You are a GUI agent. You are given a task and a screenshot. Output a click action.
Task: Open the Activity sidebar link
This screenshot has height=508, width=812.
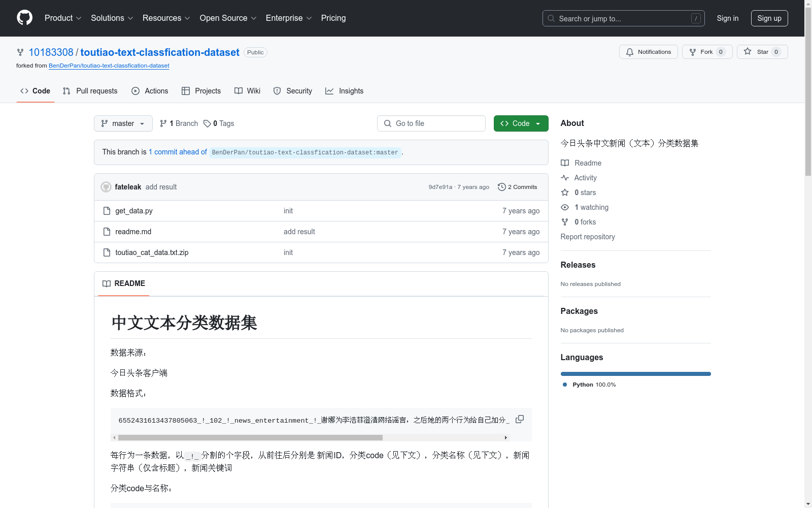tap(579, 178)
